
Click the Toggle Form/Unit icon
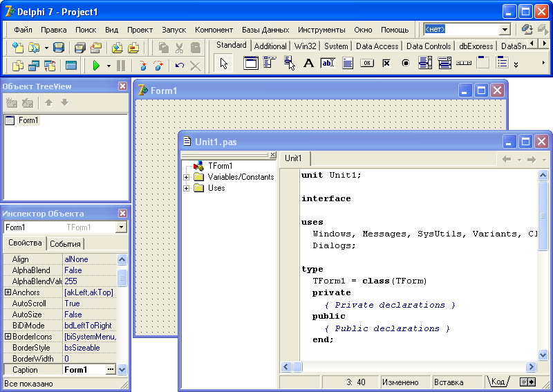50,65
